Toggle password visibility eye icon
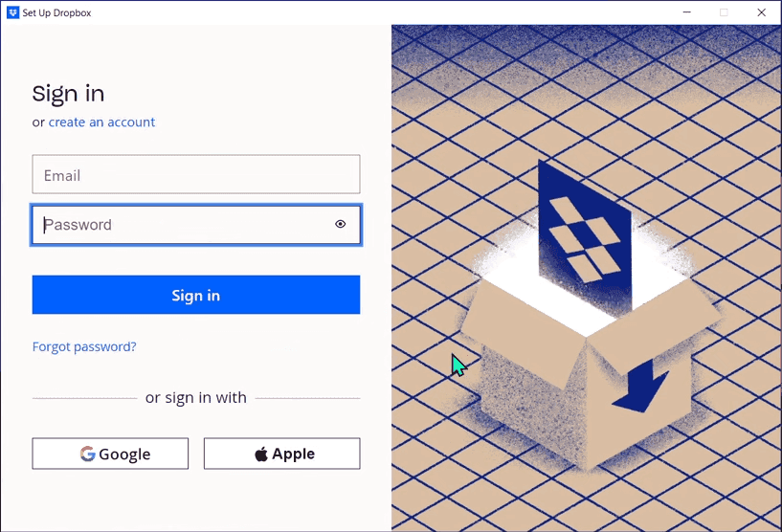The image size is (782, 532). coord(340,224)
